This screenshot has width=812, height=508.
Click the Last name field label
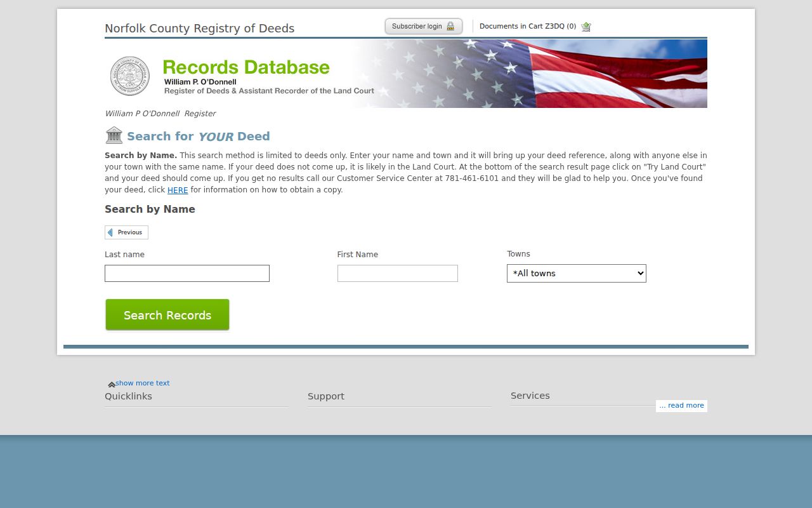coord(124,255)
